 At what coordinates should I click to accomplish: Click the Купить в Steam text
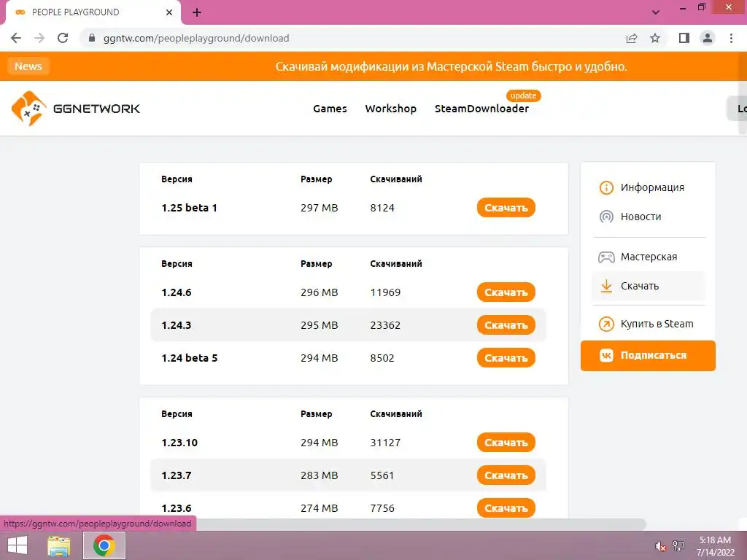(657, 324)
